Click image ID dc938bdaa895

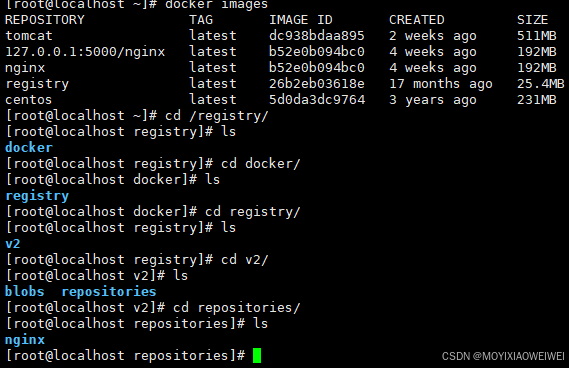[316, 36]
